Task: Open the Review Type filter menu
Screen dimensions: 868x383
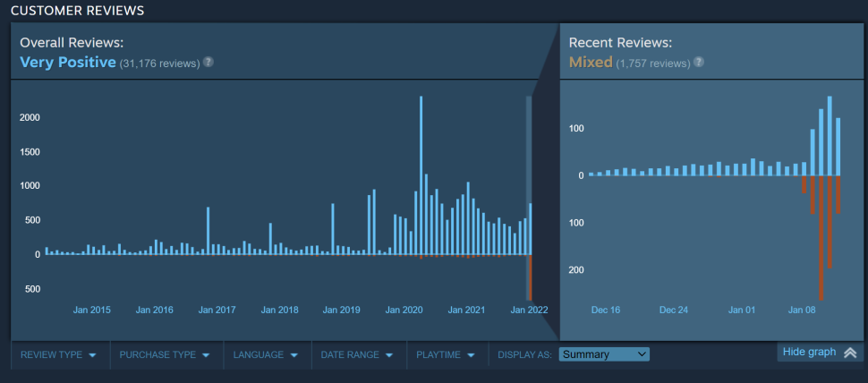Action: (x=58, y=354)
